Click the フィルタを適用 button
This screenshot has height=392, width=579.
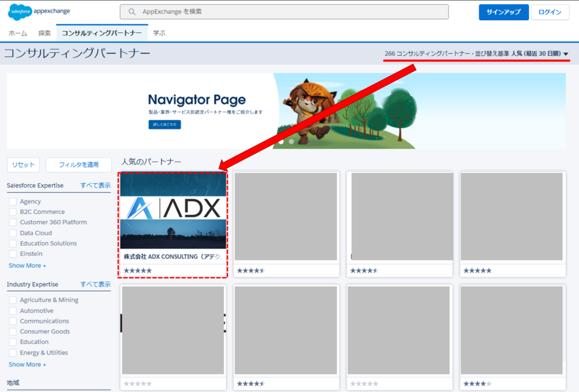coord(79,165)
